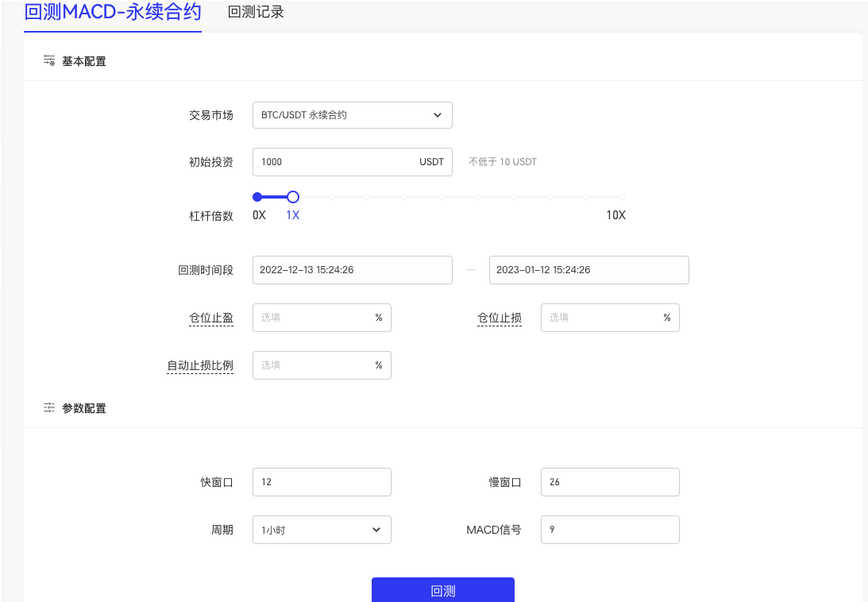Click the 参数配置 sliders icon
The height and width of the screenshot is (602, 868).
49,408
